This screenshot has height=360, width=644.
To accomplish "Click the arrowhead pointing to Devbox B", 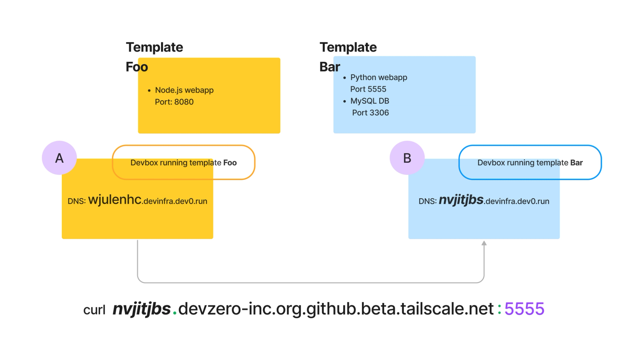I will click(x=484, y=243).
